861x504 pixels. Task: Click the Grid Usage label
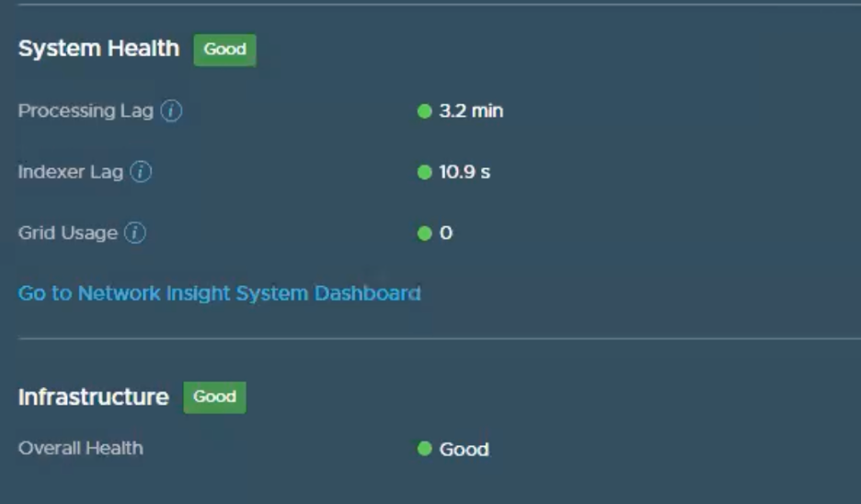pos(68,234)
